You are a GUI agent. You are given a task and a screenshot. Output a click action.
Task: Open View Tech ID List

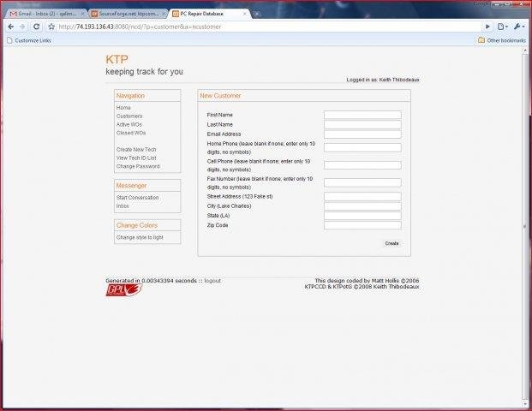pos(136,158)
